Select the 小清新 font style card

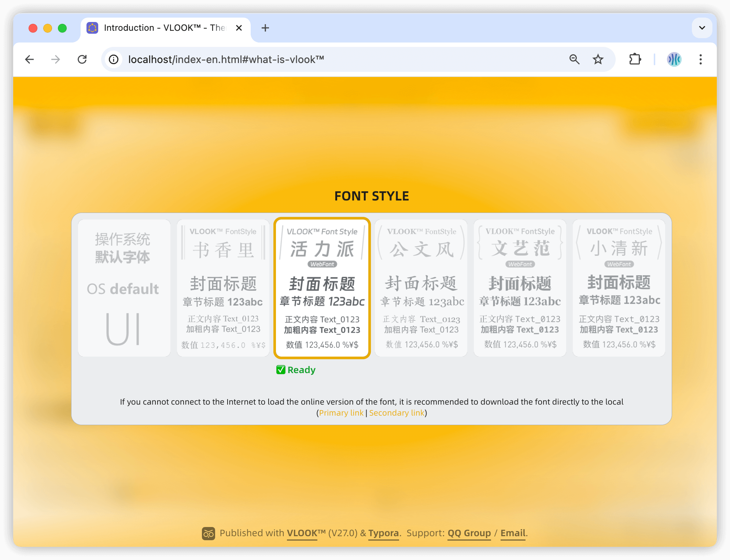coord(619,288)
